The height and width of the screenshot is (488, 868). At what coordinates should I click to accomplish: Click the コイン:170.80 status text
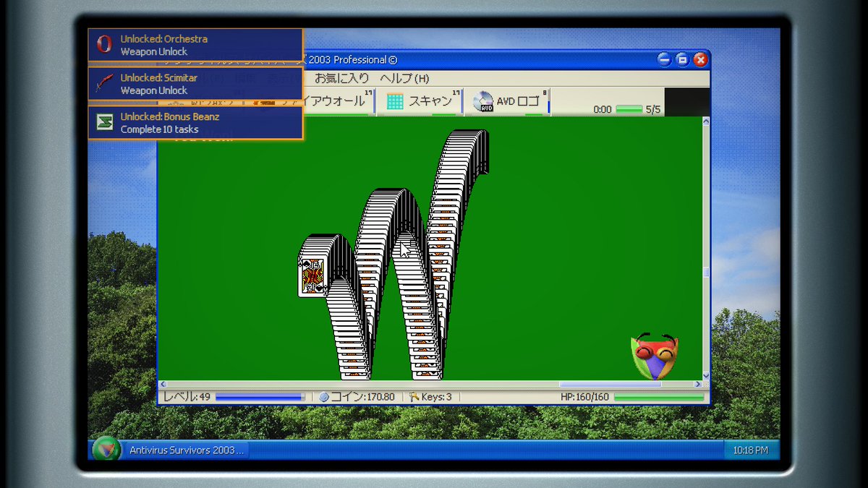(362, 397)
